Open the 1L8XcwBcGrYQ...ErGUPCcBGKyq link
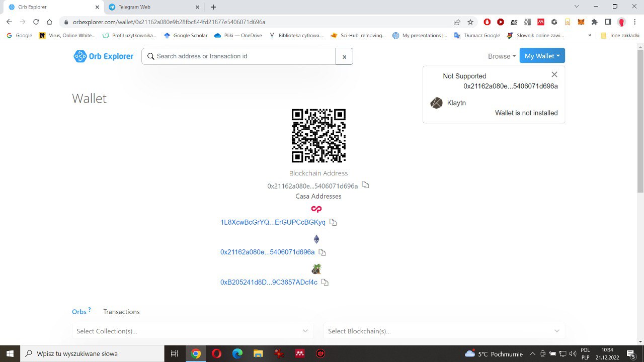The height and width of the screenshot is (362, 644). (273, 222)
